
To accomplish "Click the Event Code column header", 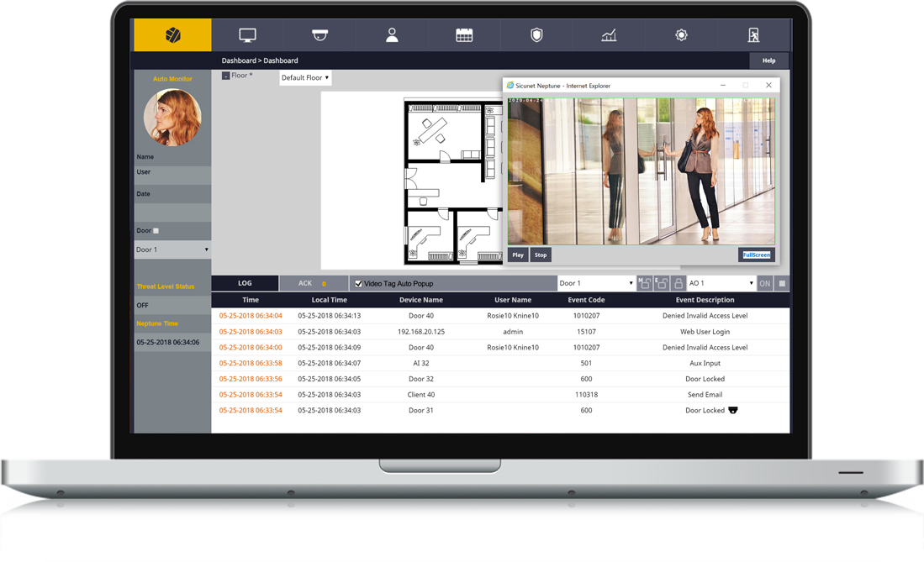I will (x=586, y=300).
